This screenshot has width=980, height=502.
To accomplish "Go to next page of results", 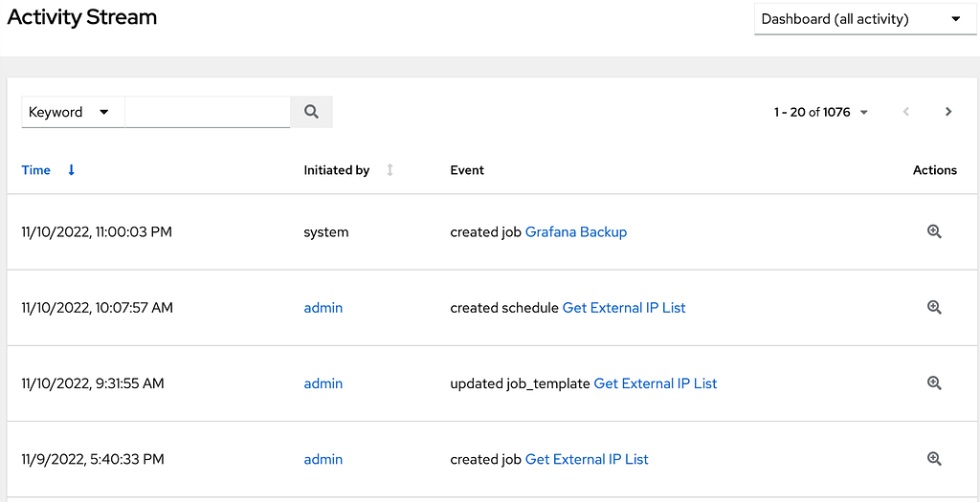I will pyautogui.click(x=948, y=112).
